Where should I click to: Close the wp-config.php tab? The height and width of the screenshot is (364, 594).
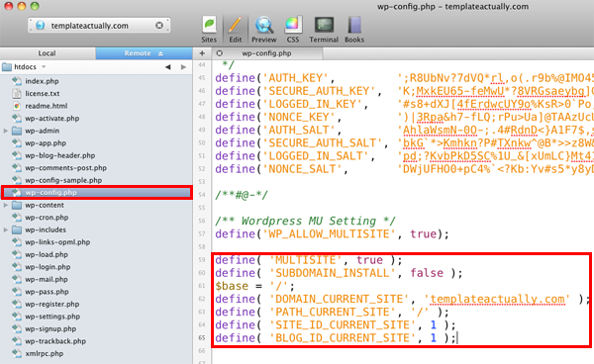click(220, 53)
